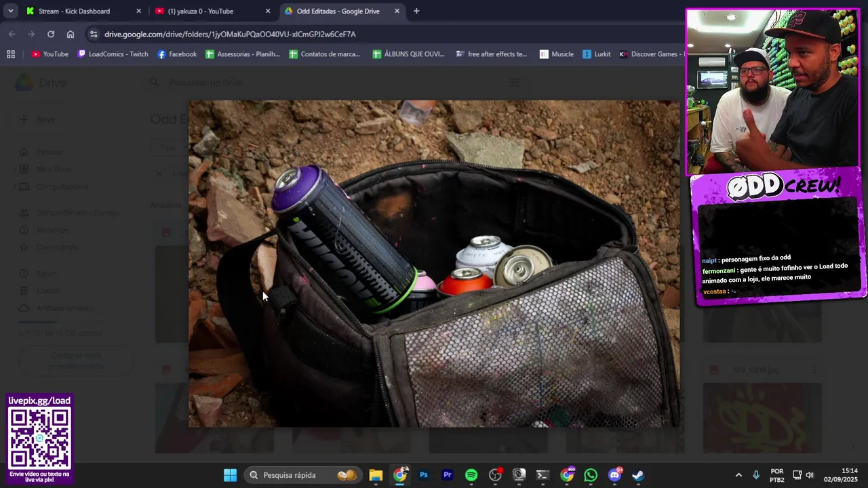Open a new browser tab
The image size is (868, 488).
click(416, 11)
